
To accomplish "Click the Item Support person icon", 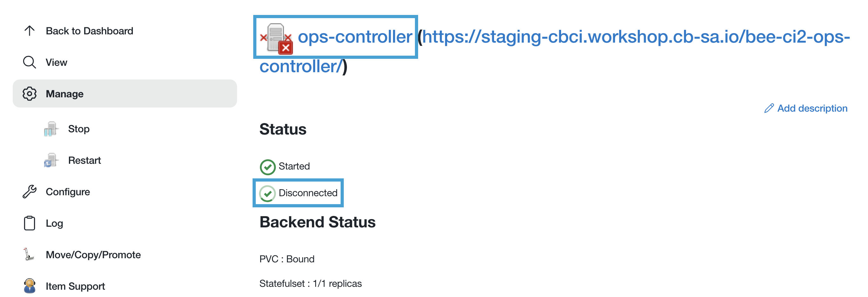I will point(30,286).
